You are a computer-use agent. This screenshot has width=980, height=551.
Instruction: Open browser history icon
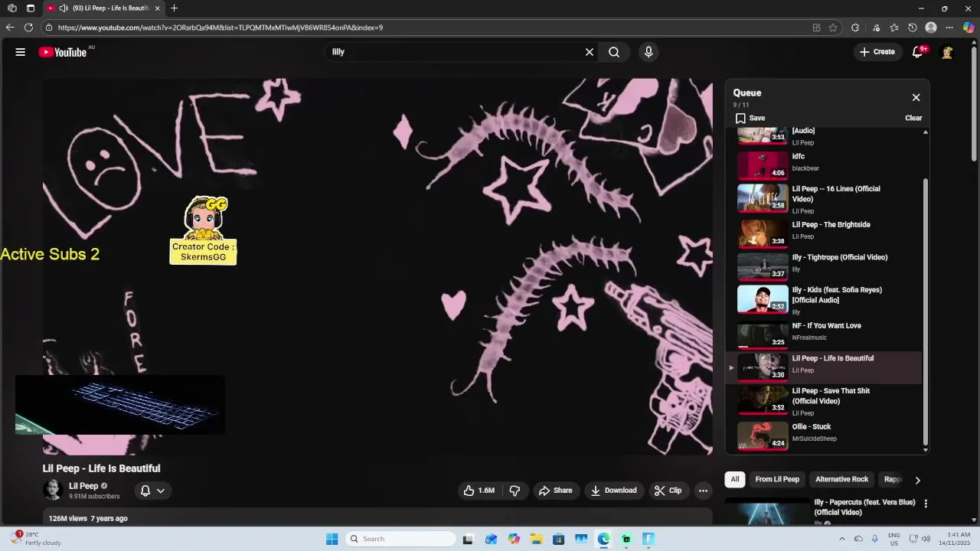pyautogui.click(x=913, y=28)
